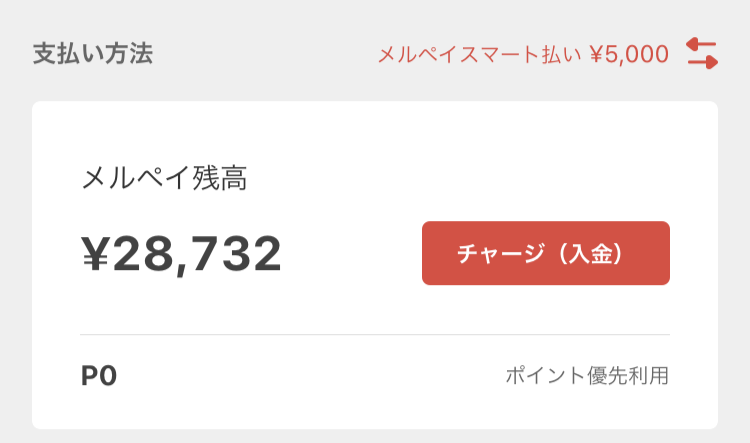
Task: Select the 支払い方法 heading
Action: coord(93,53)
